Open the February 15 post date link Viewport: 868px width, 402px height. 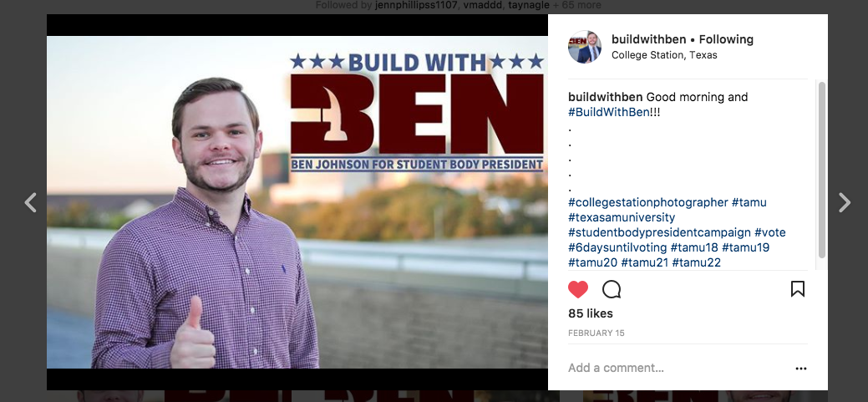point(596,333)
